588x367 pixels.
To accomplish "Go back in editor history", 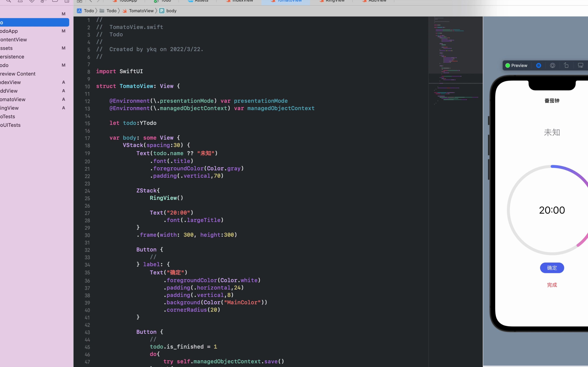I will (91, 1).
